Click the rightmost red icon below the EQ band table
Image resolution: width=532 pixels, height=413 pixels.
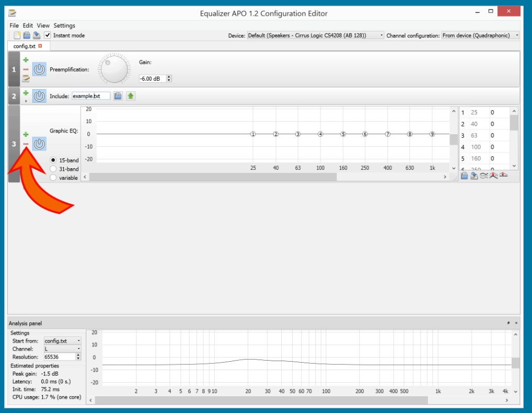pyautogui.click(x=503, y=176)
